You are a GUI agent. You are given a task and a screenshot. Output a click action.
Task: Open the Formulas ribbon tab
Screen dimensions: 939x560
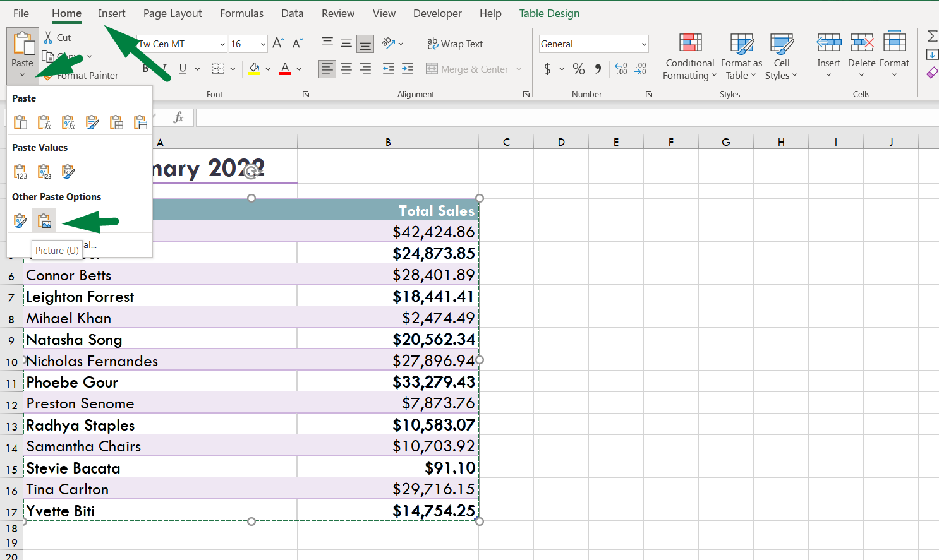point(241,13)
